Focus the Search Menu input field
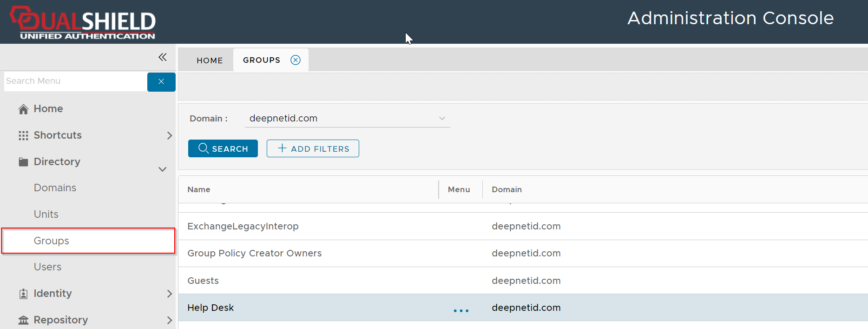Image resolution: width=868 pixels, height=329 pixels. point(75,81)
